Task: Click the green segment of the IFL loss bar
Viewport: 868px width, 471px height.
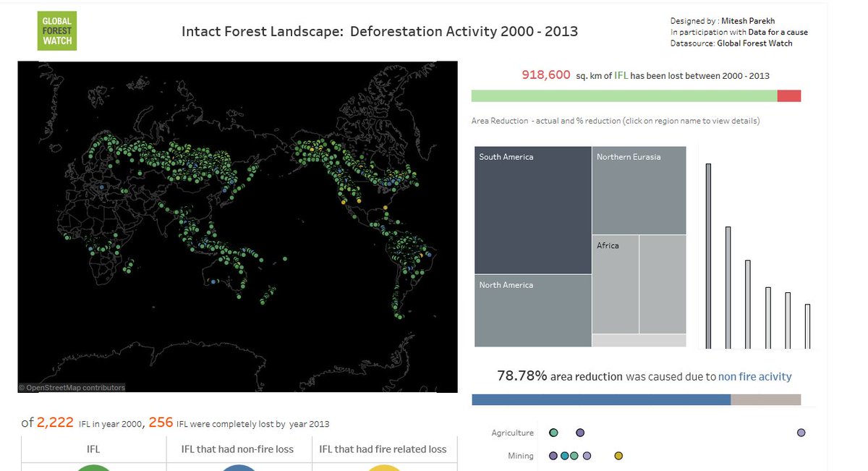Action: pos(624,96)
